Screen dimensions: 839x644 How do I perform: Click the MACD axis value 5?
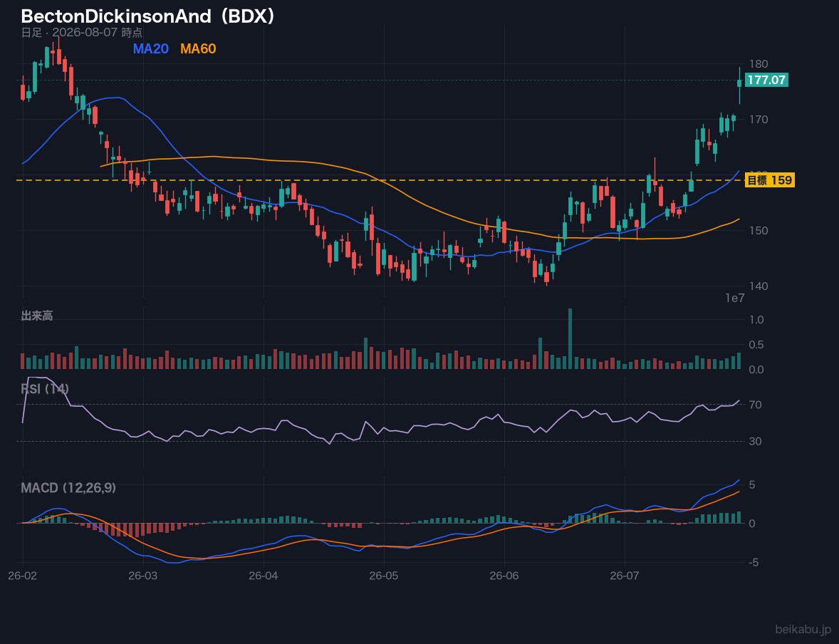[x=752, y=485]
